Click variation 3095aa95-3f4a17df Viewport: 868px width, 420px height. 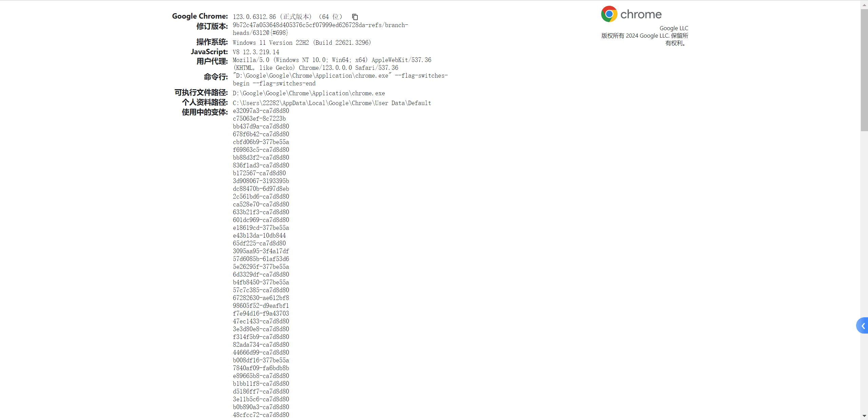pyautogui.click(x=261, y=251)
